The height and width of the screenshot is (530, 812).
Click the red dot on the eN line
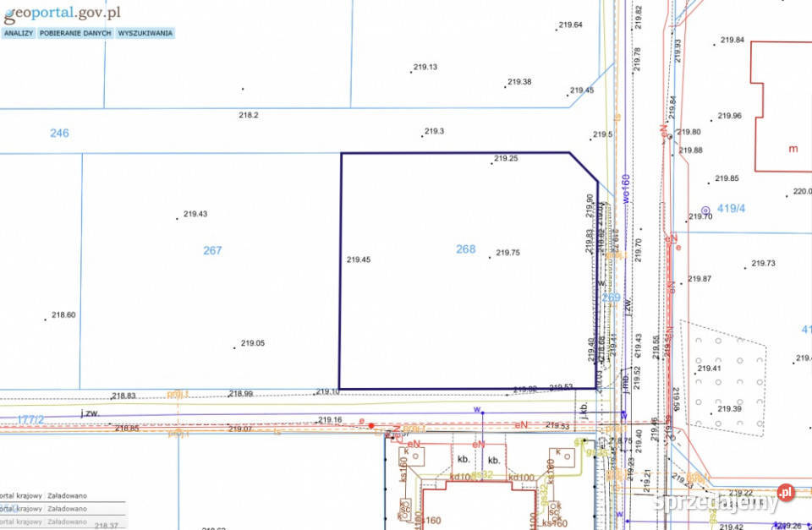pos(371,425)
